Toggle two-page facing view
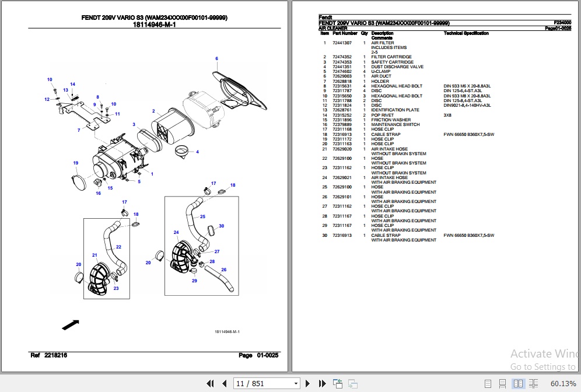Screen dimensions: 581x392 coord(517,383)
